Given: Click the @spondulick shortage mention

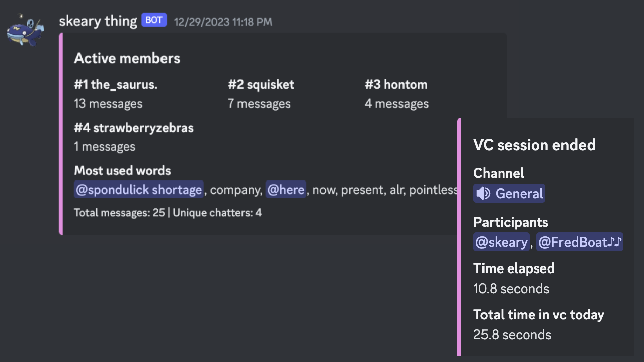Looking at the screenshot, I should (139, 190).
